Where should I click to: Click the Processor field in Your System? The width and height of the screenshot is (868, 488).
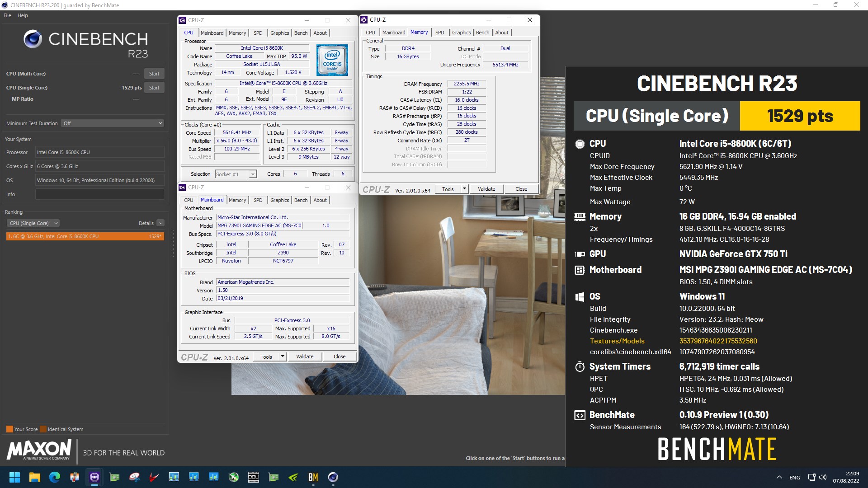pyautogui.click(x=100, y=152)
